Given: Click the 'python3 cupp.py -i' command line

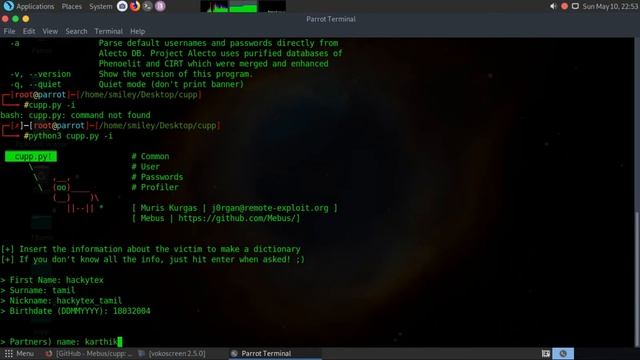Looking at the screenshot, I should pyautogui.click(x=71, y=136).
